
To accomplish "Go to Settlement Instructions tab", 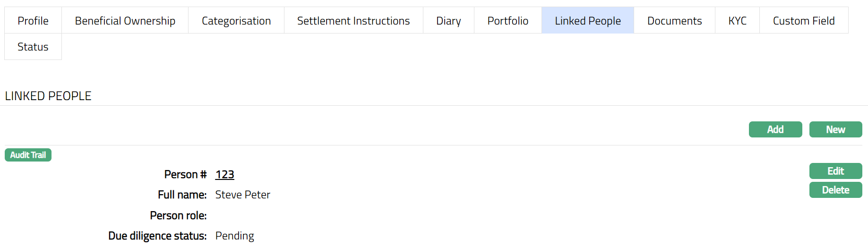I will (x=353, y=21).
